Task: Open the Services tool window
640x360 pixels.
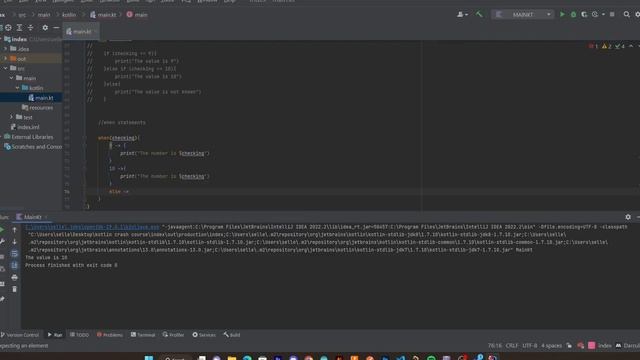Action: (204, 335)
